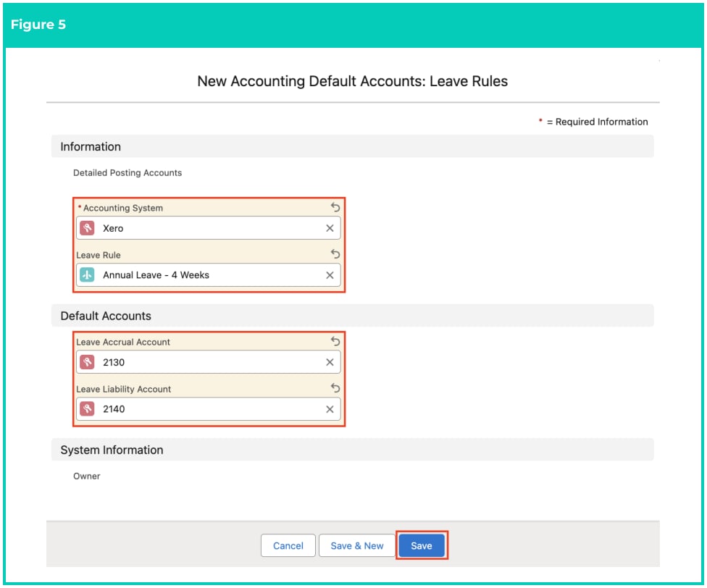This screenshot has height=588, width=707.
Task: Clear the Annual Leave - 4 Weeks selection
Action: [330, 275]
